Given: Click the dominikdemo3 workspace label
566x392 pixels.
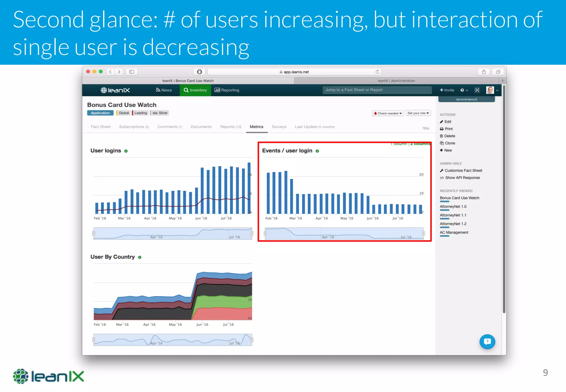Looking at the screenshot, I should [x=466, y=99].
